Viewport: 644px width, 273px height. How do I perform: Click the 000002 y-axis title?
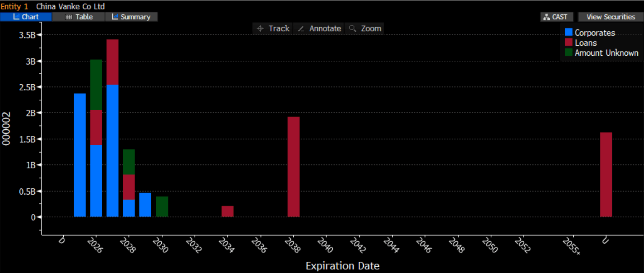(6, 128)
